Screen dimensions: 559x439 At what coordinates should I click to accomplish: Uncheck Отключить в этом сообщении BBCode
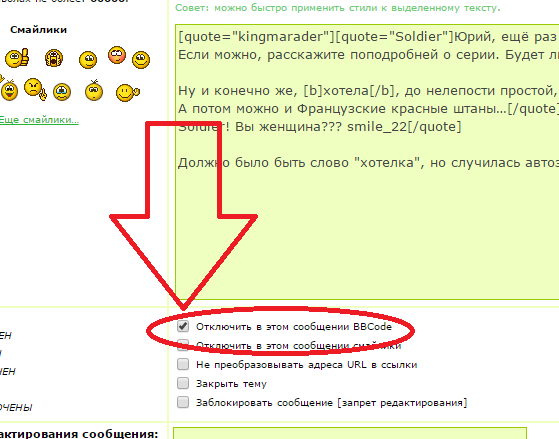tap(183, 326)
